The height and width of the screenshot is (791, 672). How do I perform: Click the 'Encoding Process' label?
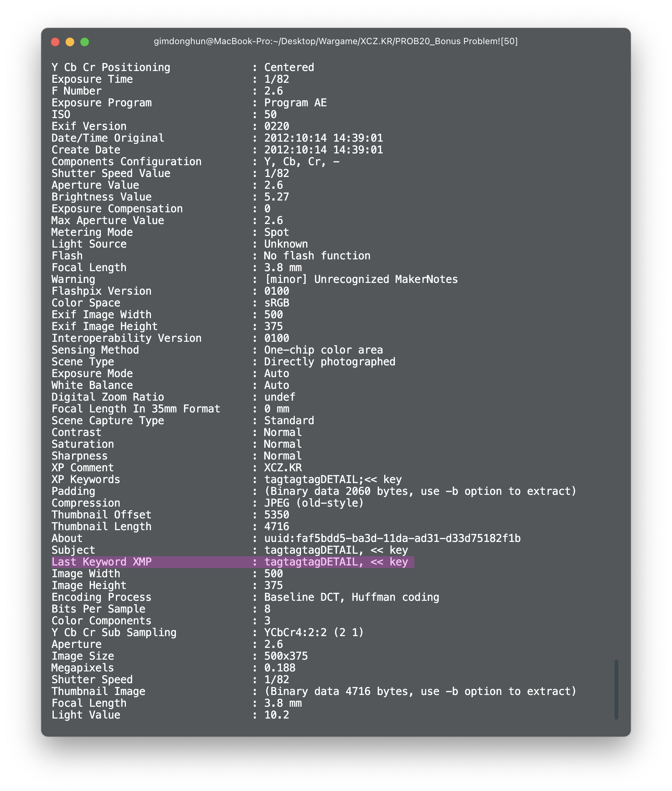tap(102, 597)
